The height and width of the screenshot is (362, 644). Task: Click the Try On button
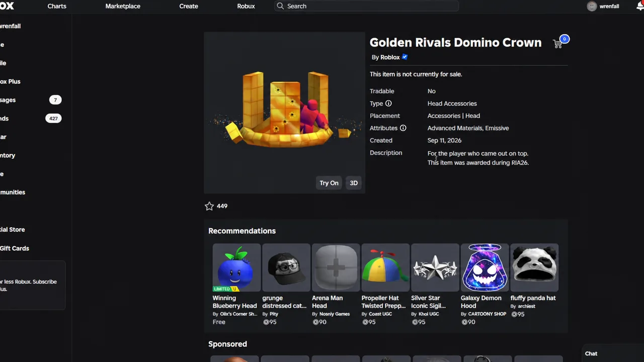click(329, 183)
